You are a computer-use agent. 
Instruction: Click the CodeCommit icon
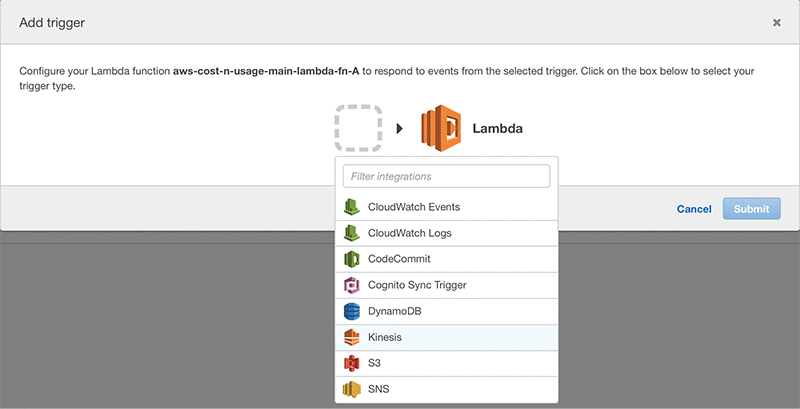pyautogui.click(x=352, y=259)
